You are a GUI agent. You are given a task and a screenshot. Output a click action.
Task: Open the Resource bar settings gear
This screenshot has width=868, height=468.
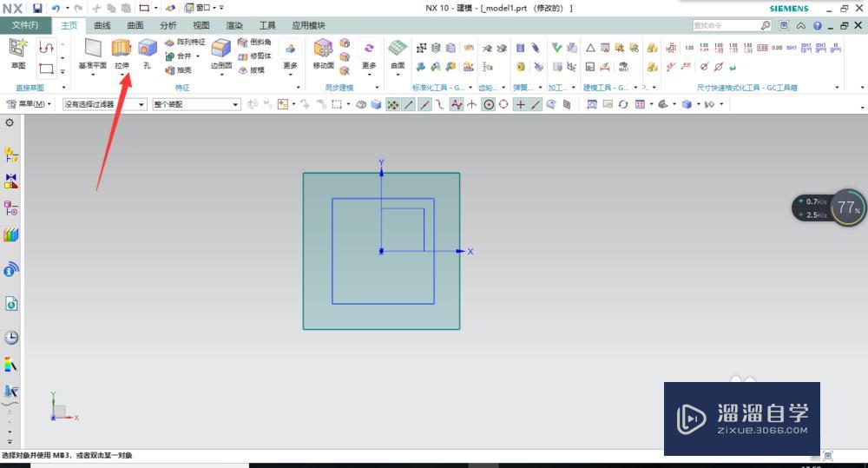(10, 122)
